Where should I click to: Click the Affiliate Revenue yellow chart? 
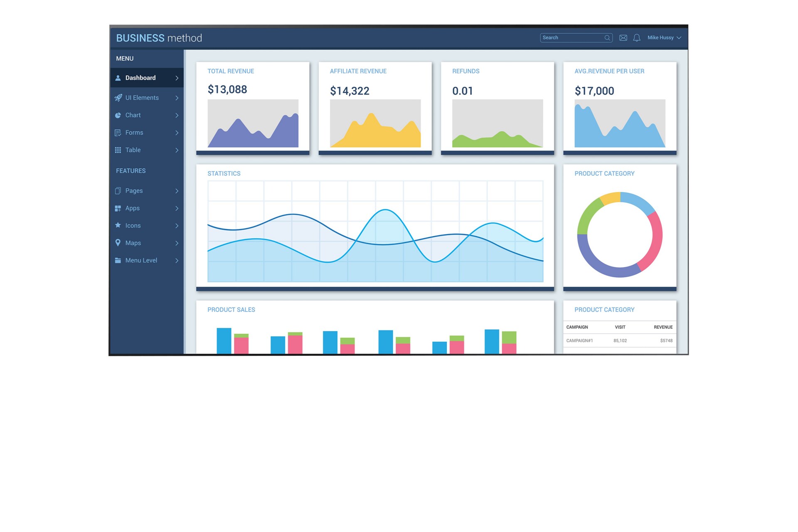pyautogui.click(x=375, y=123)
